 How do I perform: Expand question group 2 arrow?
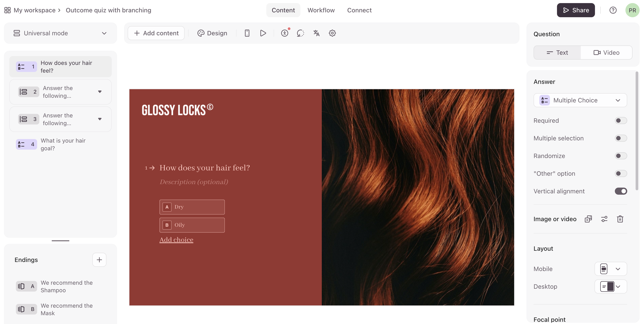[x=100, y=92]
